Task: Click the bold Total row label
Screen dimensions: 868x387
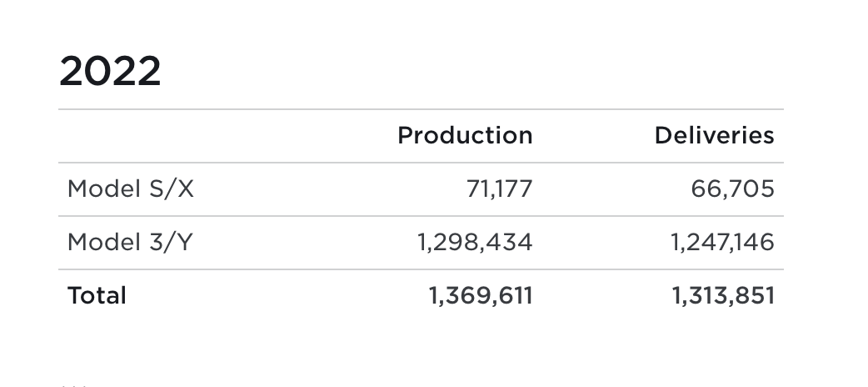Action: 97,295
